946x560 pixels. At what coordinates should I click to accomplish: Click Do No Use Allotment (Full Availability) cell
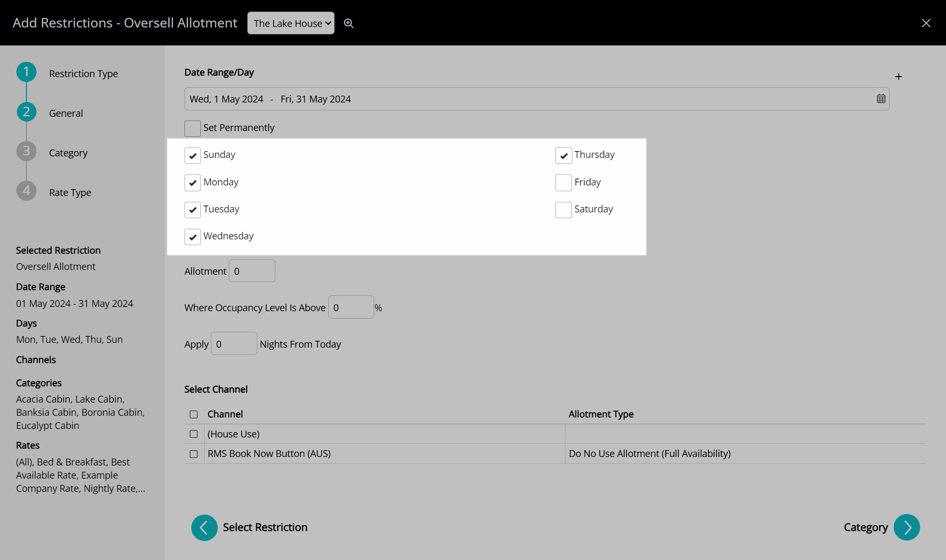pyautogui.click(x=650, y=453)
